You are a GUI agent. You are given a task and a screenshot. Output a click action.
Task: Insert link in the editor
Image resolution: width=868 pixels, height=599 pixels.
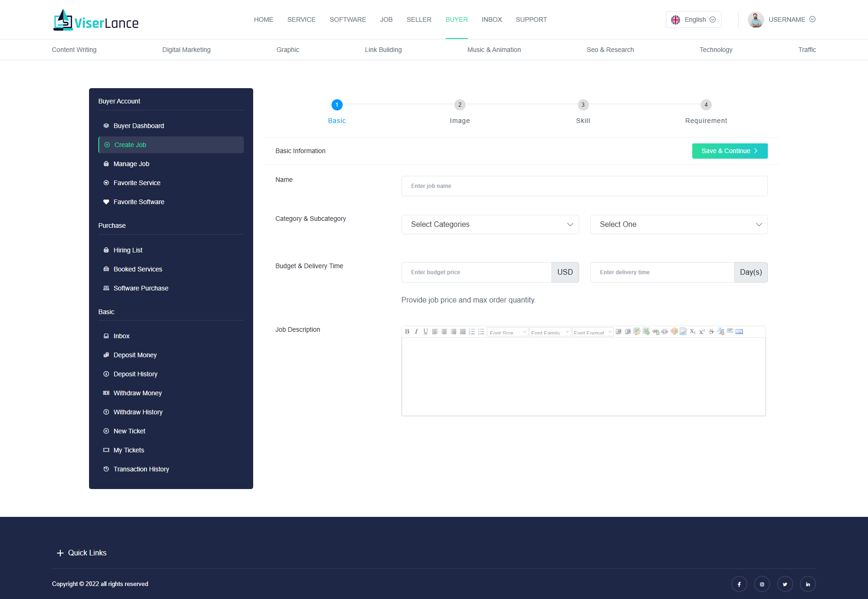(656, 331)
